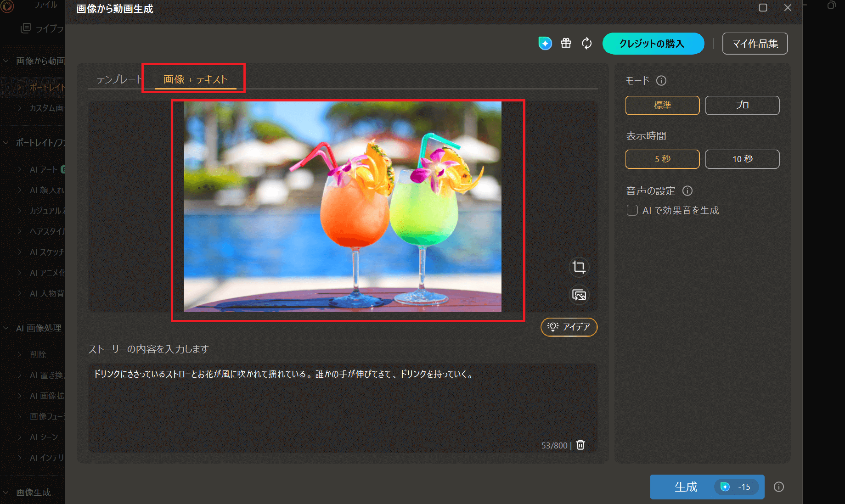Enable AI で効果音を生成 checkbox

coord(632,210)
